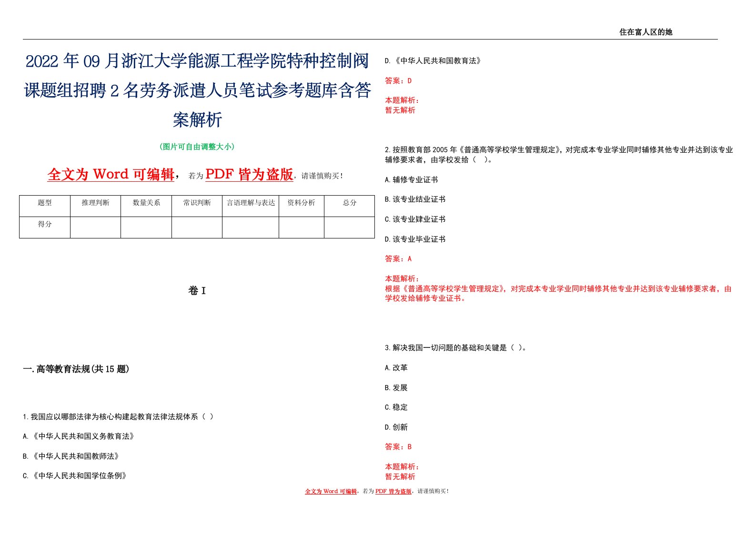
Task: Select option A 辅修专业证书
Action: (412, 180)
